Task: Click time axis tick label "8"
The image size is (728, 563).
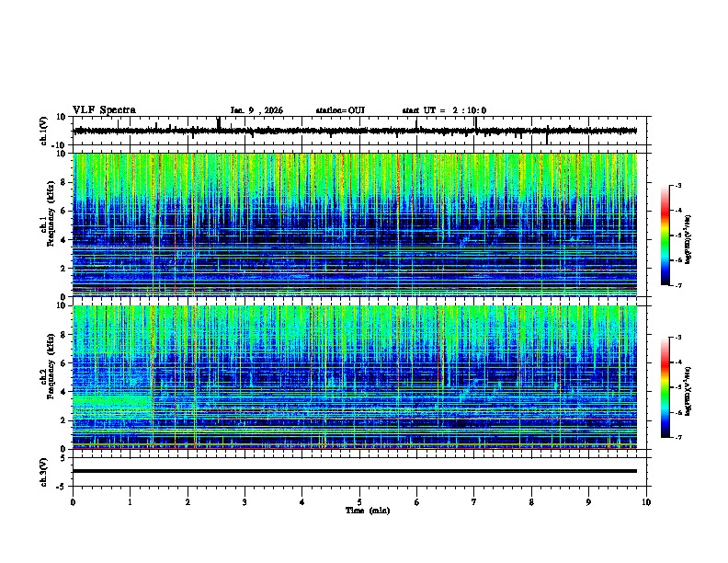Action: click(x=531, y=502)
